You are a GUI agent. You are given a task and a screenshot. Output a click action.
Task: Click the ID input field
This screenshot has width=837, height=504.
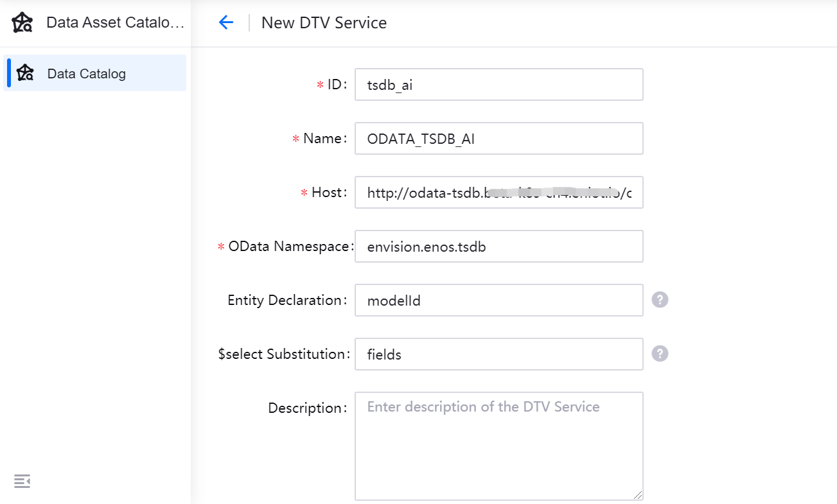pyautogui.click(x=499, y=85)
